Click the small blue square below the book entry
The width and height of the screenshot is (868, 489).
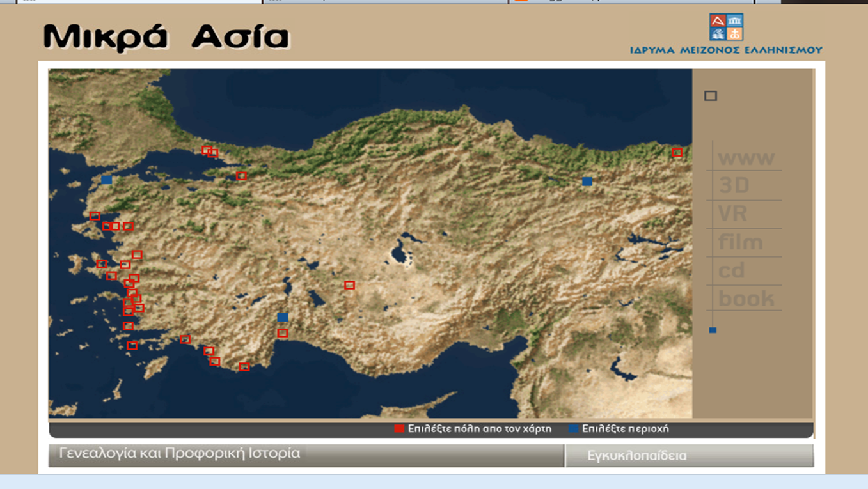(713, 330)
